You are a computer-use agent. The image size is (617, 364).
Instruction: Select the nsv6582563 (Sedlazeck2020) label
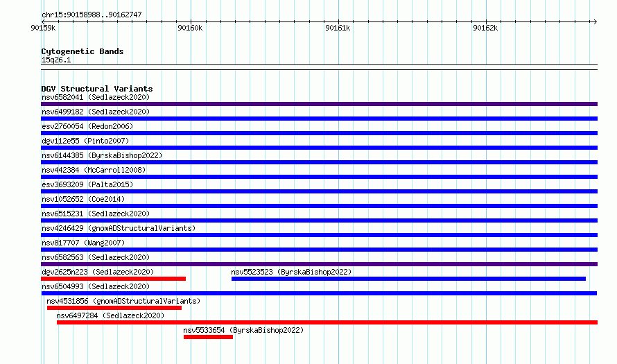96,257
